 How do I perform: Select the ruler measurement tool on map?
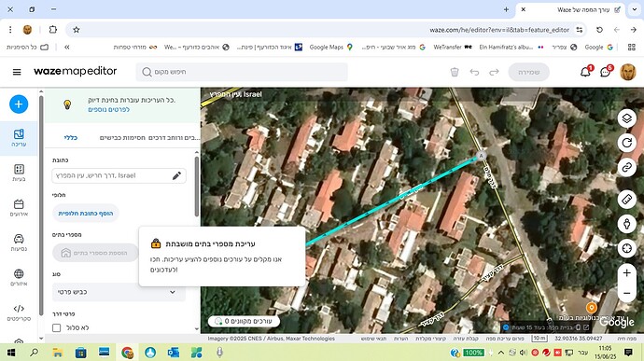(627, 200)
